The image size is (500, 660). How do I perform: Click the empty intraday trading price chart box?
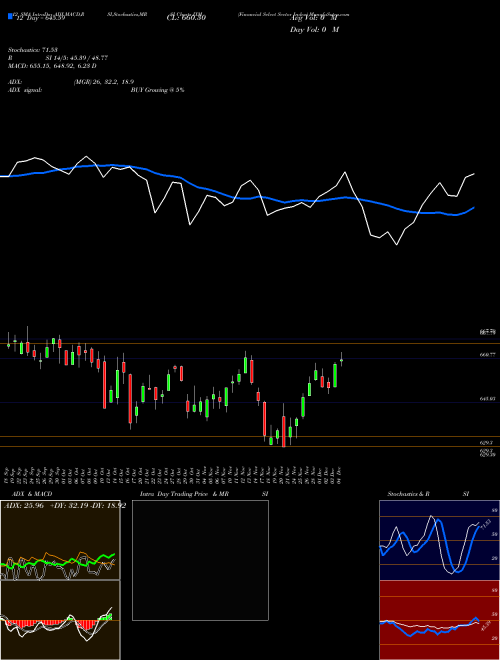[x=200, y=560]
